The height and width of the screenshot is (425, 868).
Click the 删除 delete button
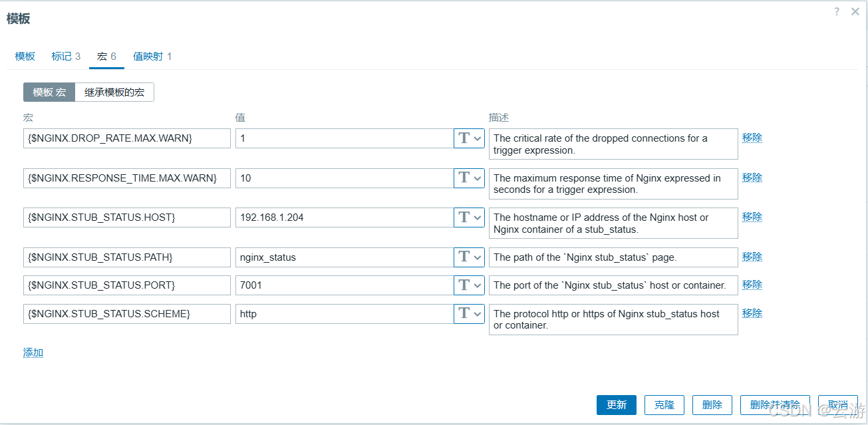[x=712, y=405]
